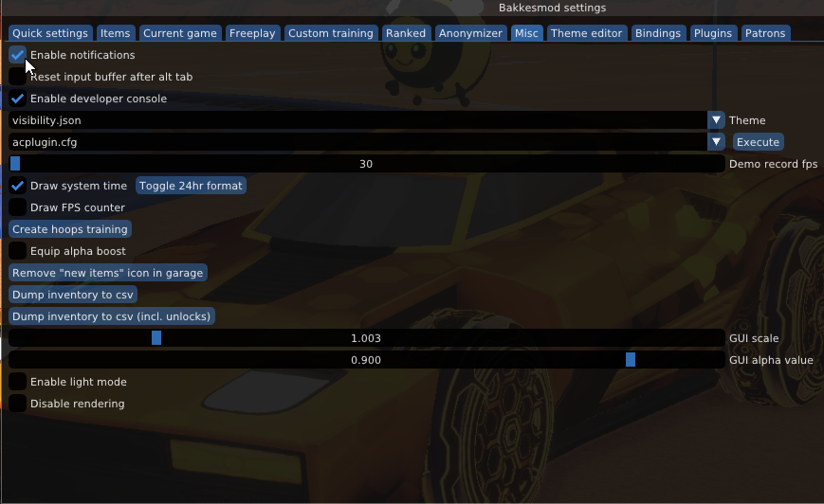Image resolution: width=824 pixels, height=504 pixels.
Task: Open the Theme editor tab
Action: (x=586, y=33)
